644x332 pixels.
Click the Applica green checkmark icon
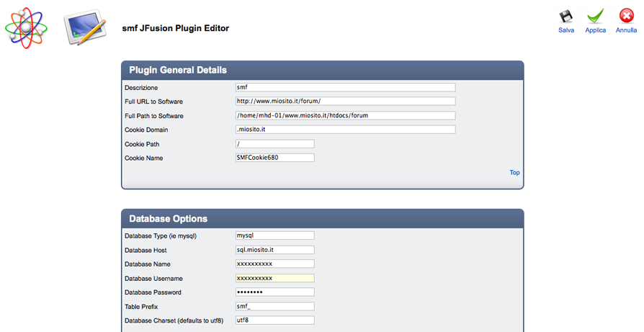(x=595, y=17)
